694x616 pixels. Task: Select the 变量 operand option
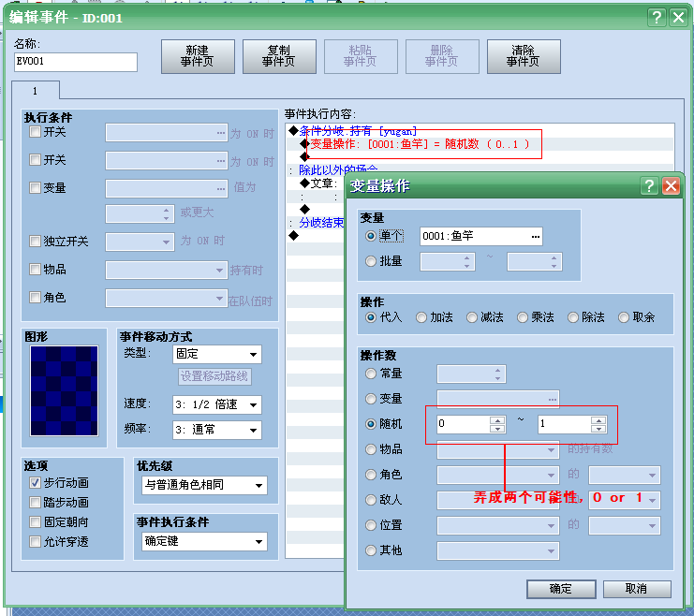coord(371,399)
